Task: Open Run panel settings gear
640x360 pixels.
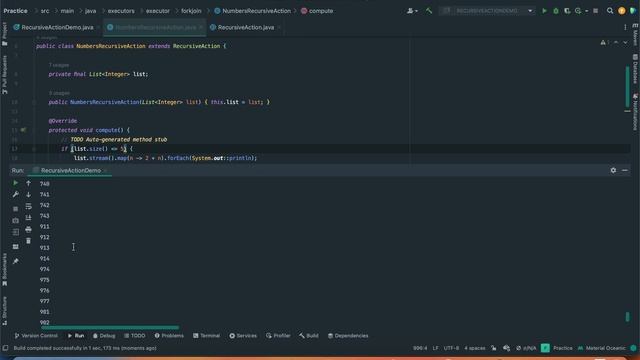Action: [x=613, y=170]
